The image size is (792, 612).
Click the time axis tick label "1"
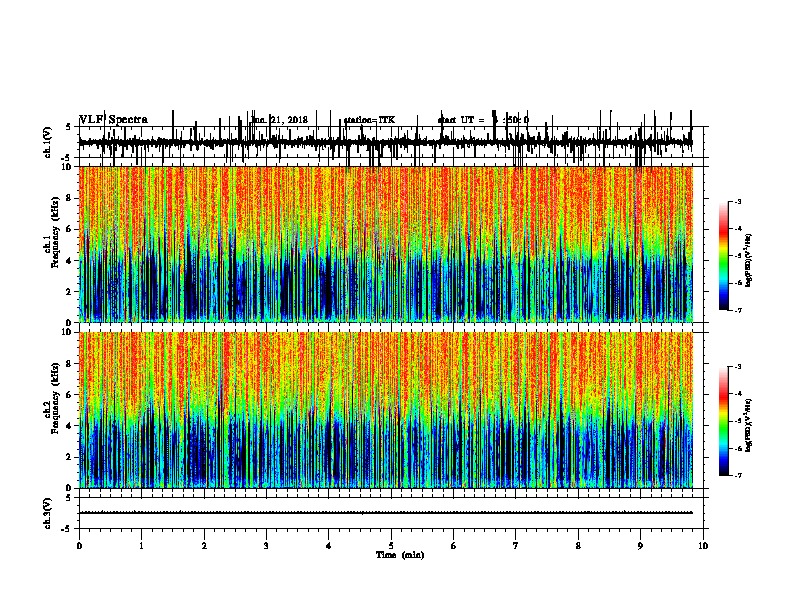tap(141, 546)
